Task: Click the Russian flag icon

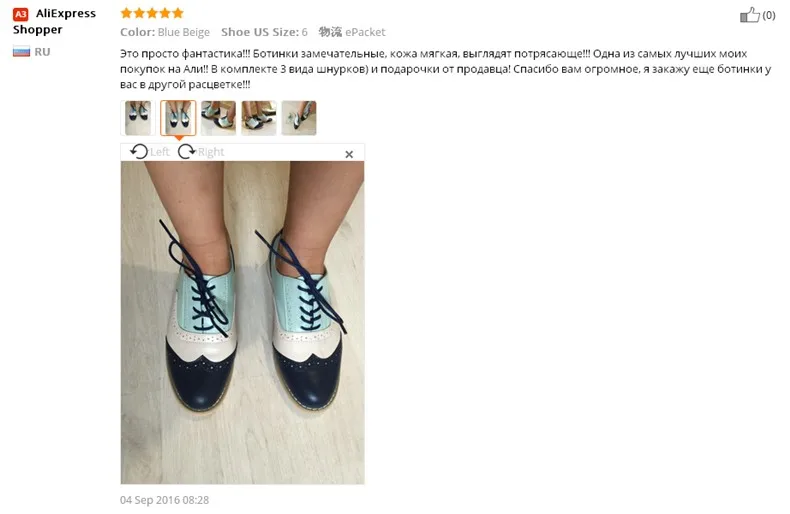Action: [21, 51]
